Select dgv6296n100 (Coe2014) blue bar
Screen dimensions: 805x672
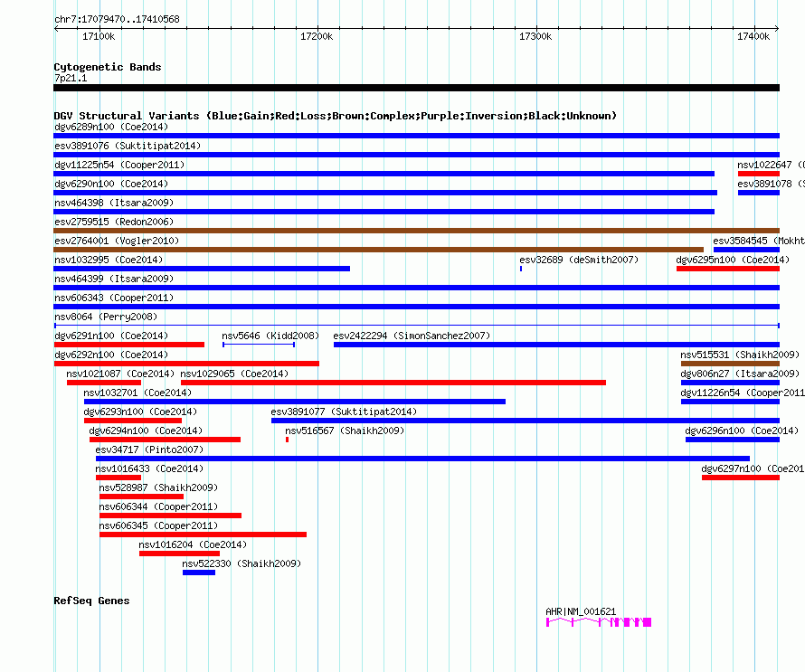[733, 440]
